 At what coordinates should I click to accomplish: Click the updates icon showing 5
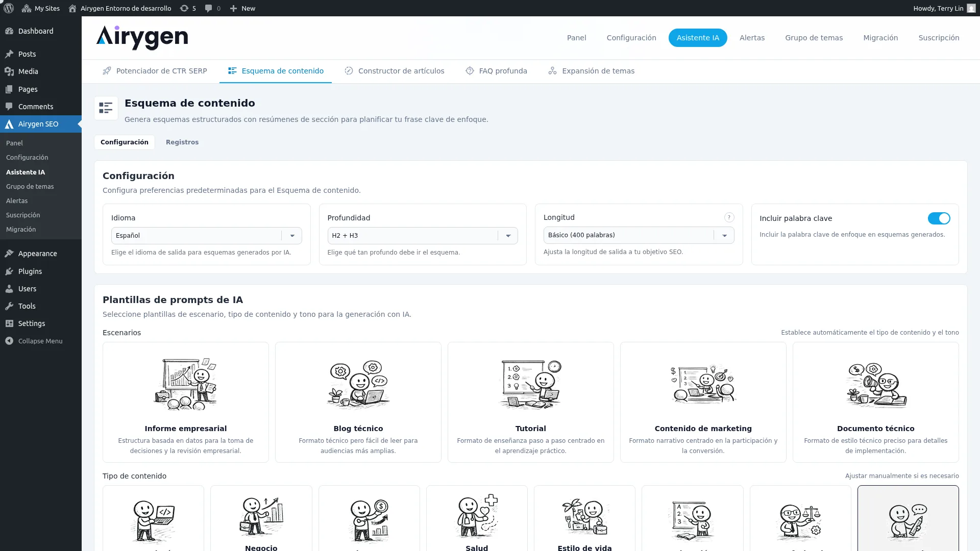(188, 8)
